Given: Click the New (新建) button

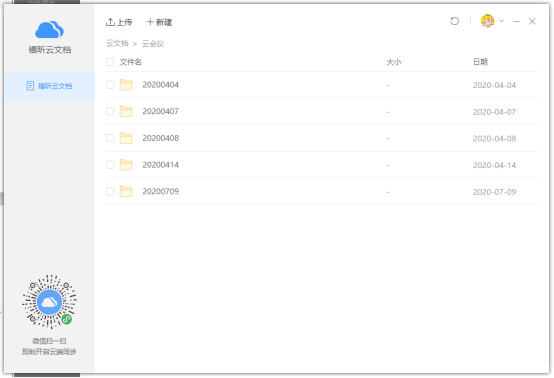Looking at the screenshot, I should pos(159,22).
